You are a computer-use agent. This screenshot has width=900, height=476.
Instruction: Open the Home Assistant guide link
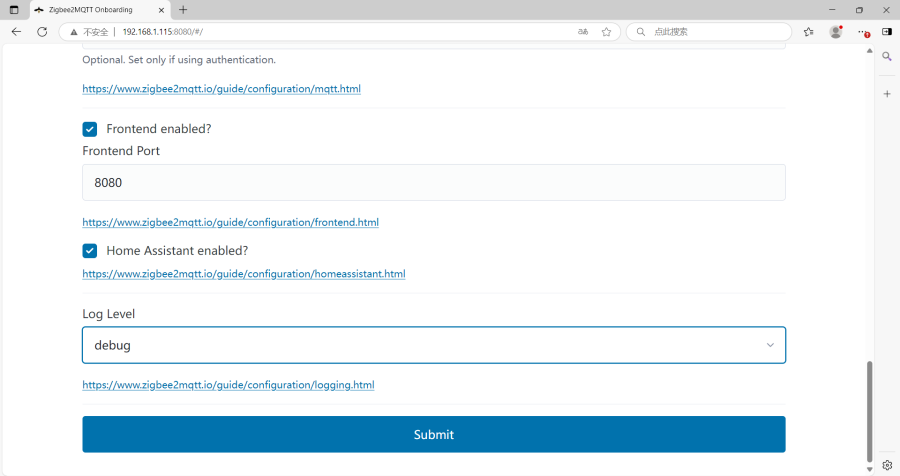pyautogui.click(x=244, y=274)
